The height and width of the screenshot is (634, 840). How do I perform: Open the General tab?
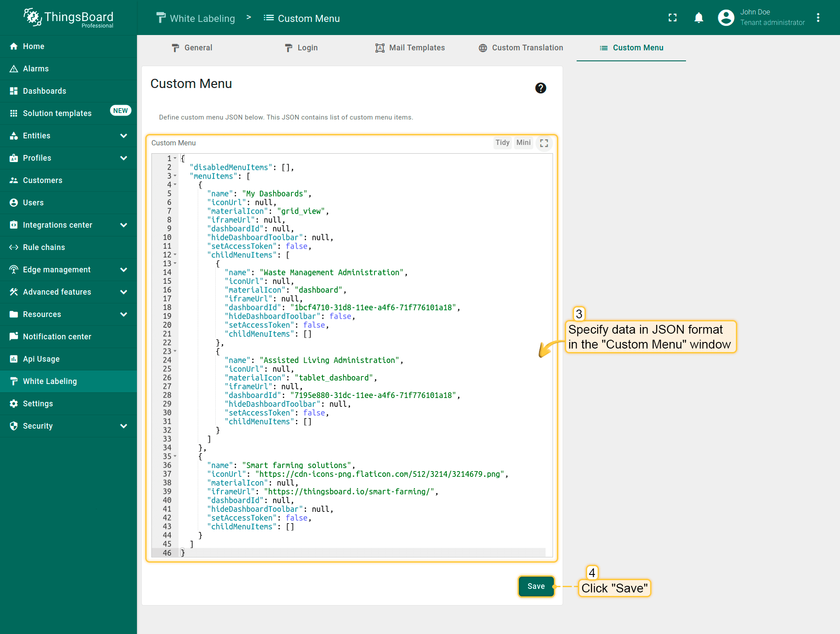(x=192, y=48)
